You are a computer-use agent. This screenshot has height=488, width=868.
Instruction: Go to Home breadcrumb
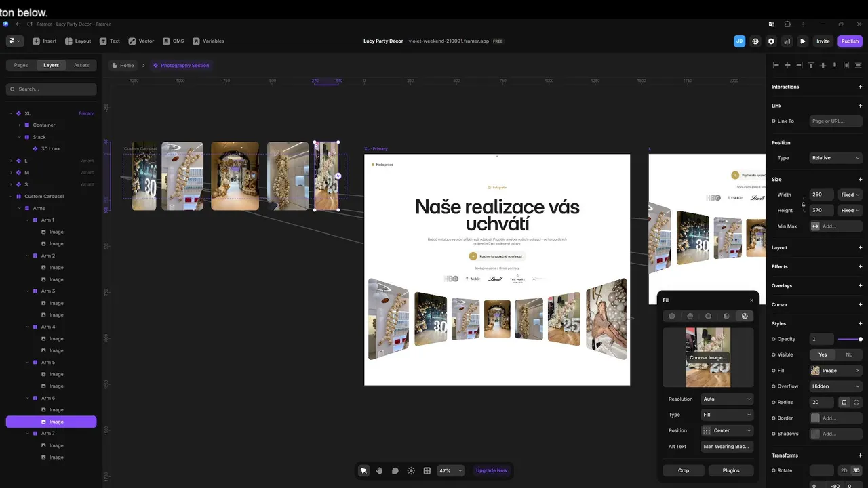pyautogui.click(x=123, y=66)
